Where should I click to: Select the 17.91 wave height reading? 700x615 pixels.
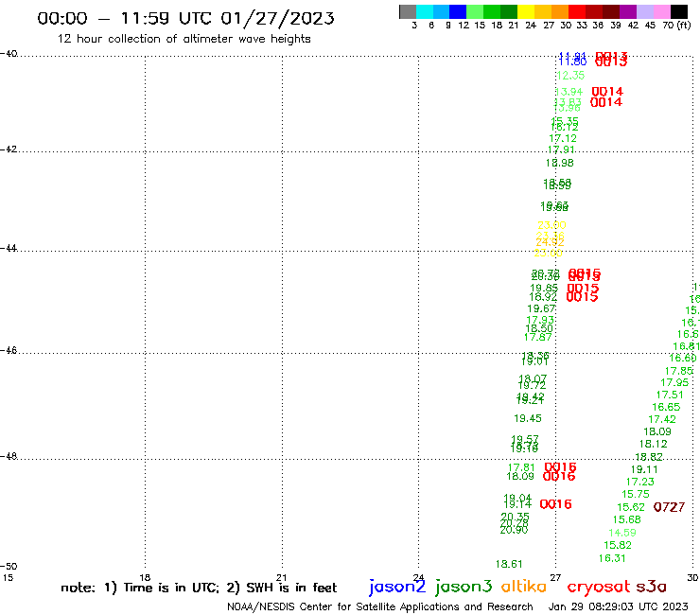pyautogui.click(x=561, y=149)
